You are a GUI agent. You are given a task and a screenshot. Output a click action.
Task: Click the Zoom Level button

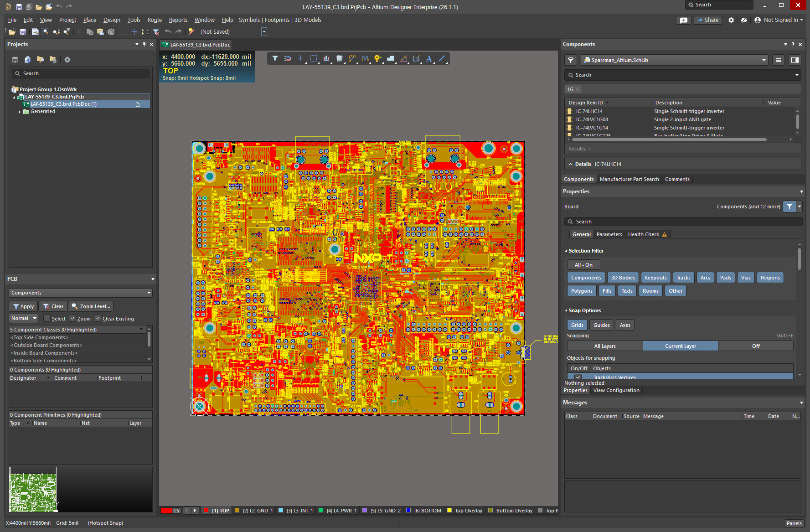(91, 306)
